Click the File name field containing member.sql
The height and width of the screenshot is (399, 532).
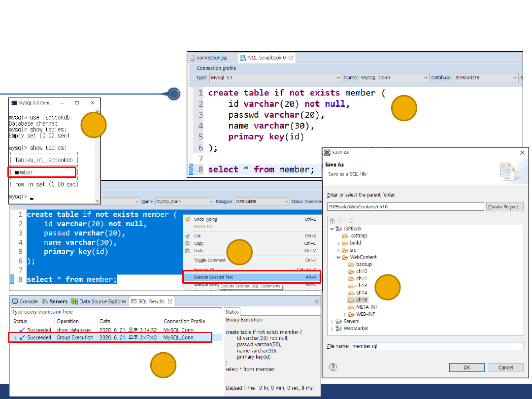pos(436,346)
